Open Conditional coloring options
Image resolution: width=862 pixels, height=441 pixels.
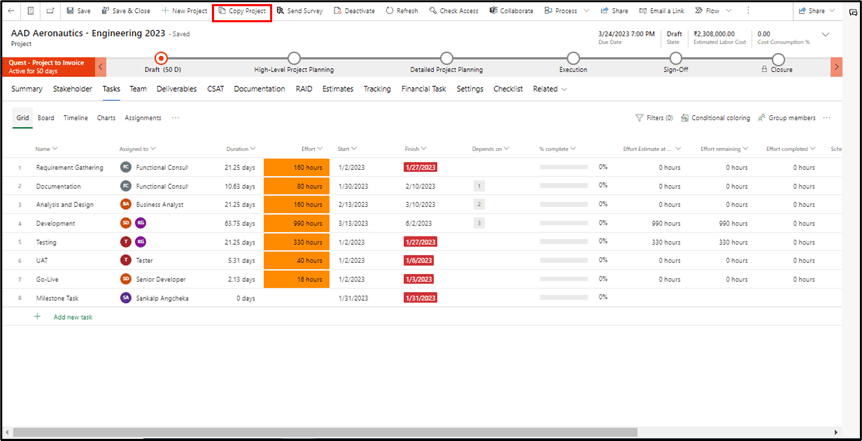[684, 118]
